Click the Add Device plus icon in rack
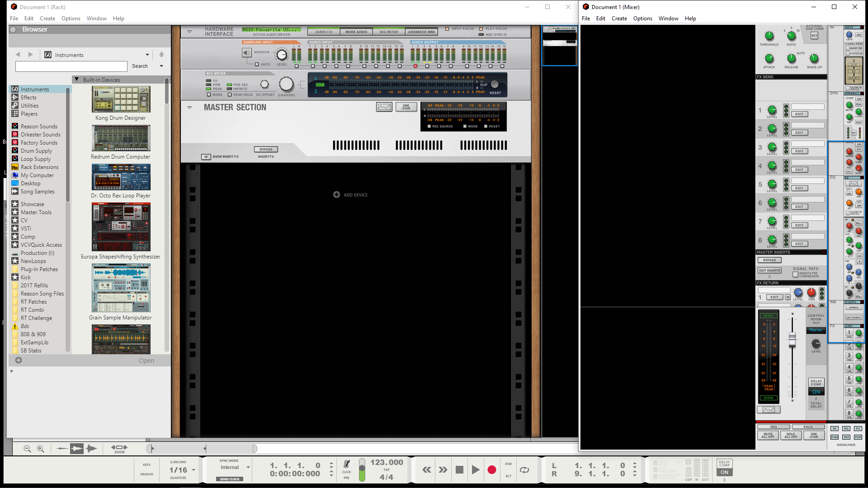Screen dimensions: 868x488 (336, 195)
